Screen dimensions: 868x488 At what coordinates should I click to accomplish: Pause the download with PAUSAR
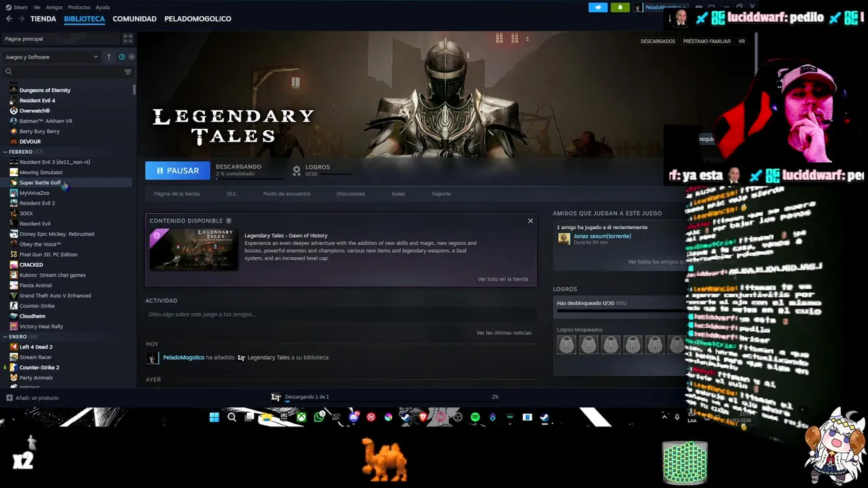pos(178,171)
